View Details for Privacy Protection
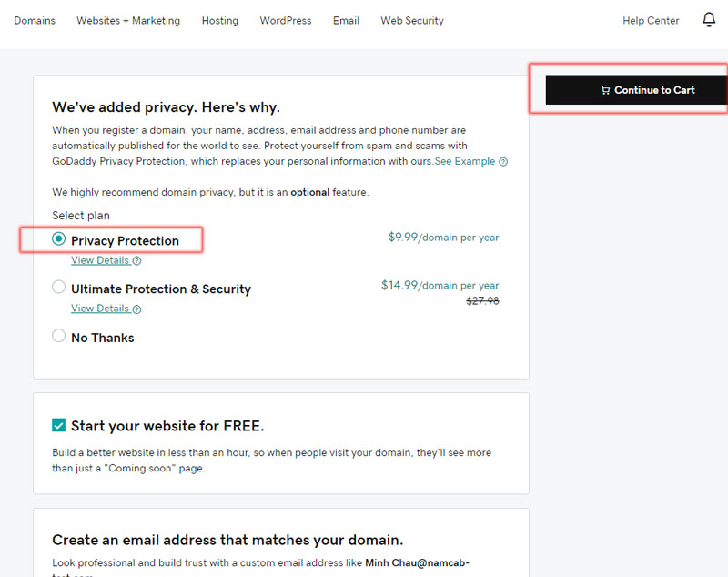The image size is (728, 577). pos(98,260)
